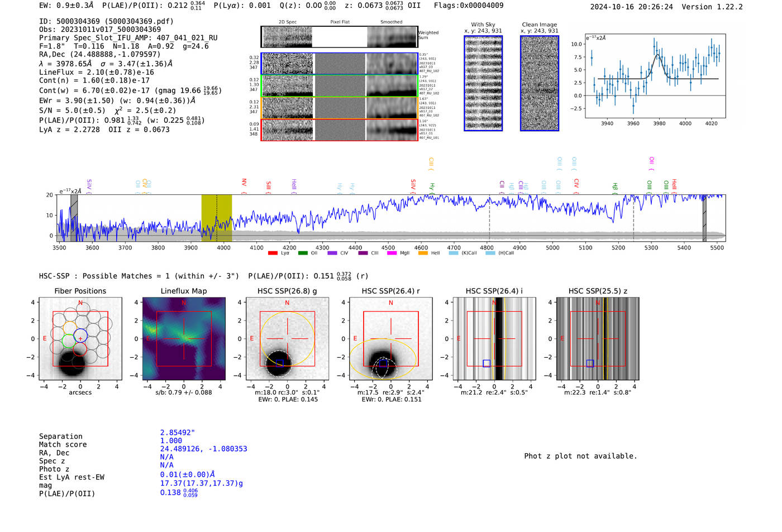Click the CIV legend swatch
The image size is (782, 532).
[332, 253]
